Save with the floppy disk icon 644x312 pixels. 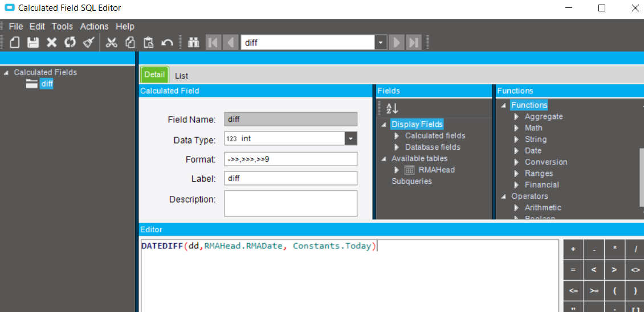[33, 42]
